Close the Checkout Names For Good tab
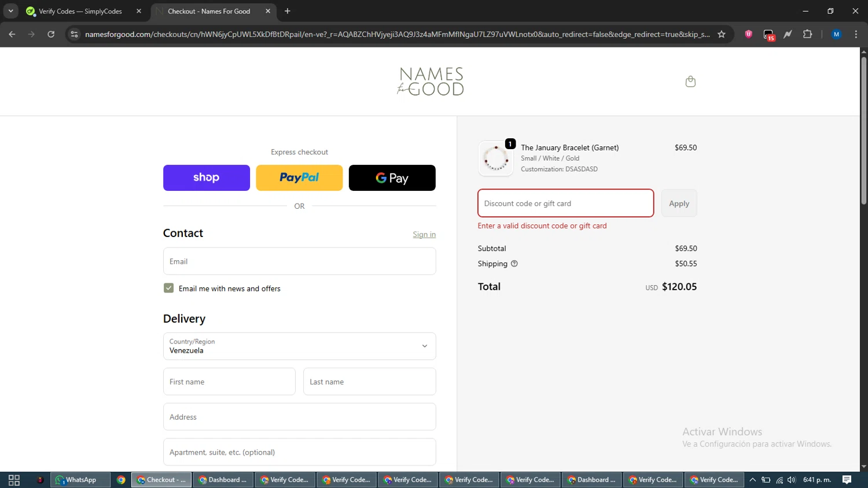This screenshot has height=488, width=868. pyautogui.click(x=268, y=11)
